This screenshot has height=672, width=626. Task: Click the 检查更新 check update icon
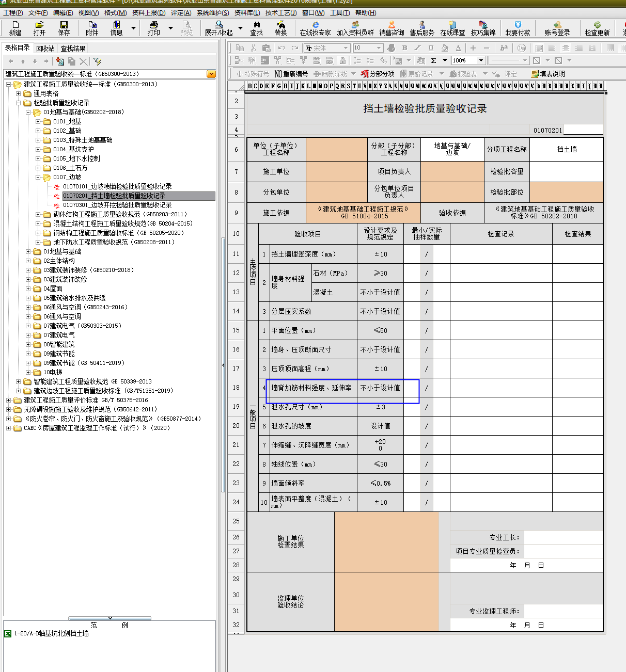pos(597,28)
